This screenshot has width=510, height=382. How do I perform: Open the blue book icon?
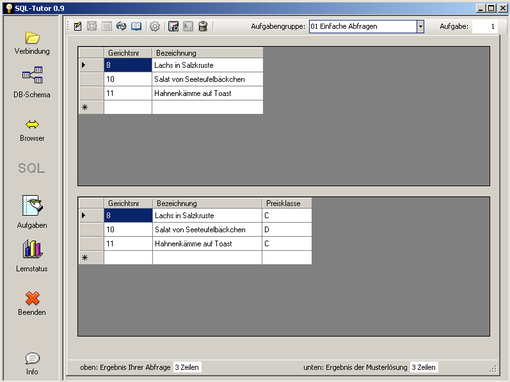(136, 26)
